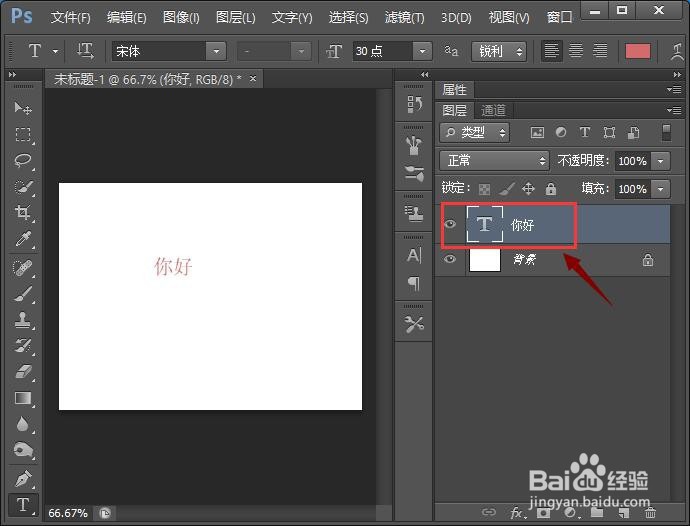Open the 图像(I) menu
This screenshot has height=526, width=690.
[x=181, y=18]
